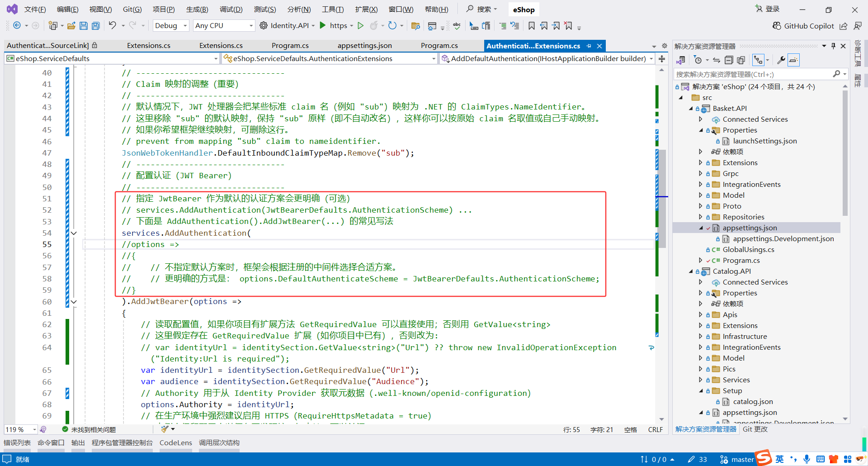
Task: Open the Git menu
Action: point(132,9)
